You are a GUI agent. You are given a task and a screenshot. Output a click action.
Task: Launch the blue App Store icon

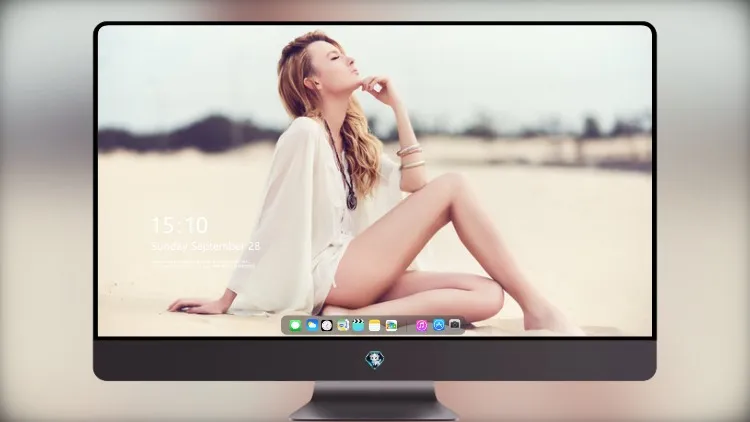439,325
